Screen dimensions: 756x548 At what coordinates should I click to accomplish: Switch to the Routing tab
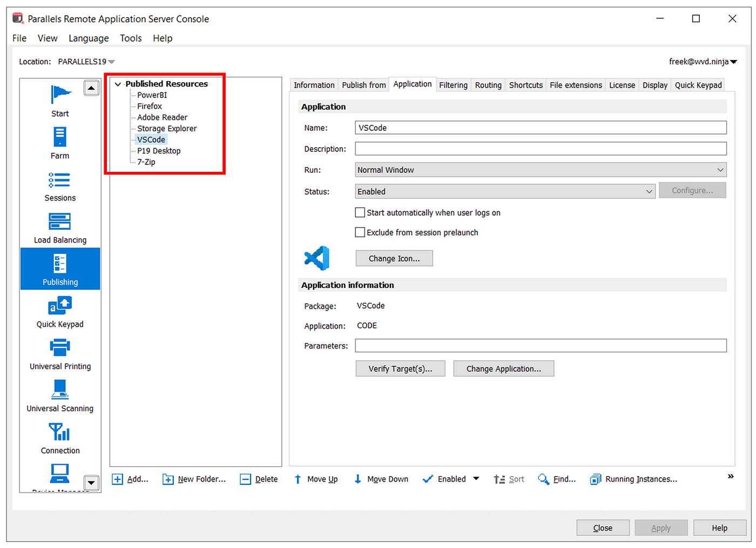point(488,85)
